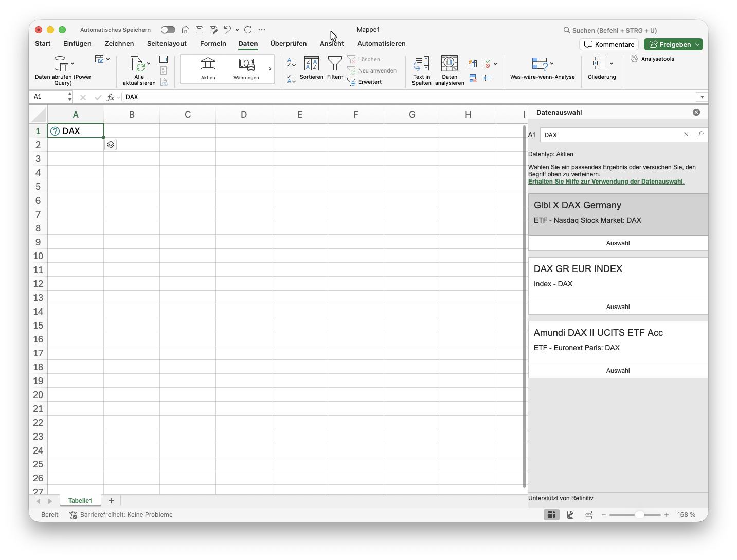Image resolution: width=737 pixels, height=560 pixels.
Task: Expand the formula bar with the arrow
Action: (702, 97)
